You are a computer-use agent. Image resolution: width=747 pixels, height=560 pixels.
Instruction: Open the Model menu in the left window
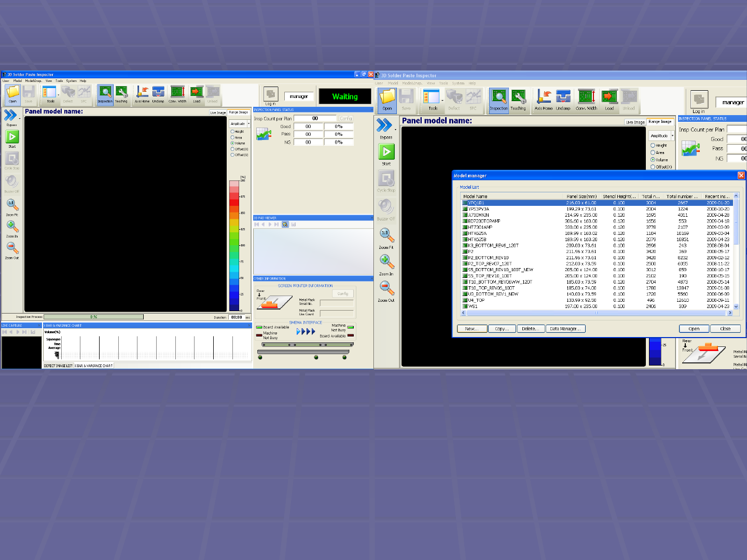[18, 81]
